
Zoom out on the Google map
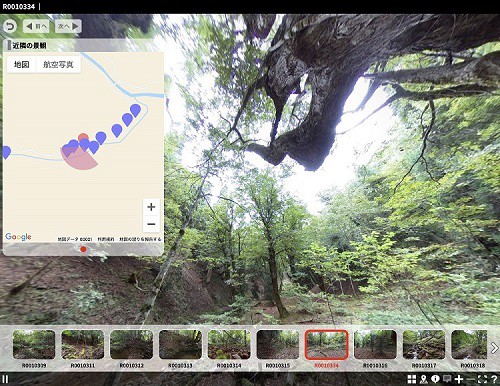[151, 224]
